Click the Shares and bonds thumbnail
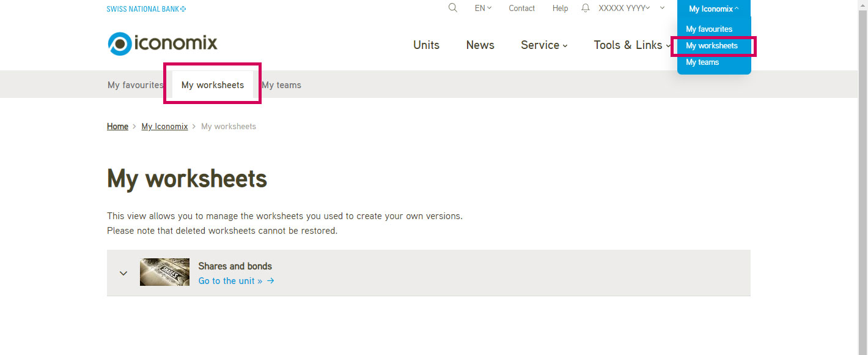 pos(164,272)
